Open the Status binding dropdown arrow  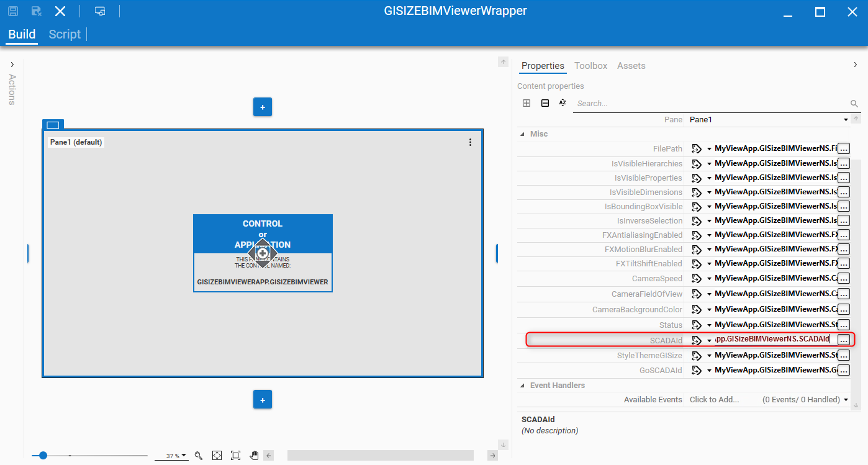(709, 325)
